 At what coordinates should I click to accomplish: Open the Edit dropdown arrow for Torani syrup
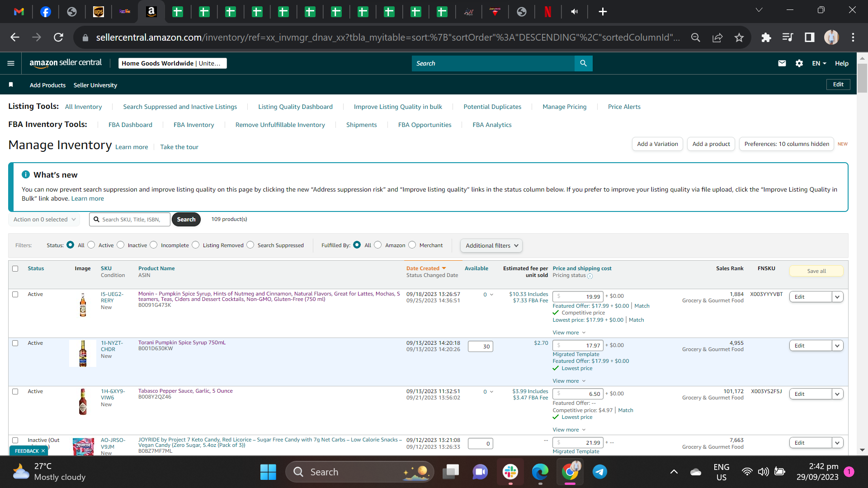[838, 346]
